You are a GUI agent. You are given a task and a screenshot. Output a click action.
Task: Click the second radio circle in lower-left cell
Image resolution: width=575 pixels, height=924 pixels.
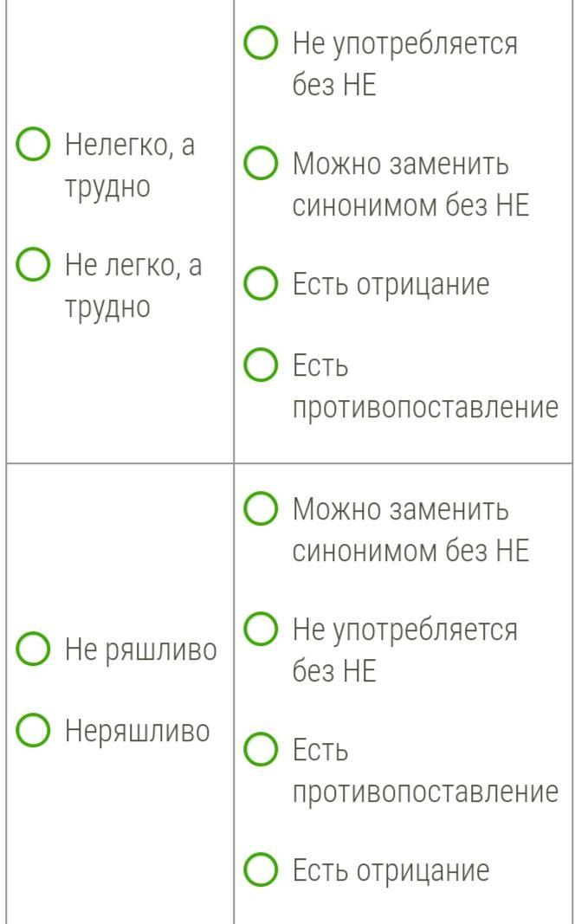coord(33,730)
